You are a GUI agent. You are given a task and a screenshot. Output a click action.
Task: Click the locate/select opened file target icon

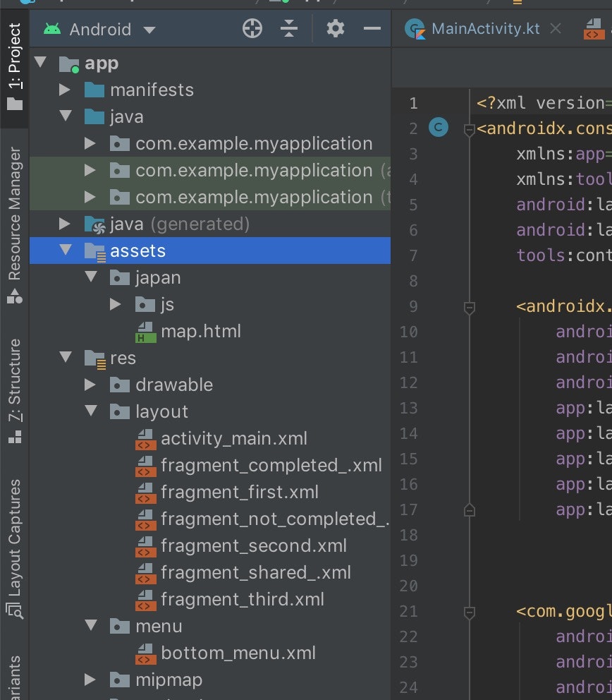(x=252, y=29)
